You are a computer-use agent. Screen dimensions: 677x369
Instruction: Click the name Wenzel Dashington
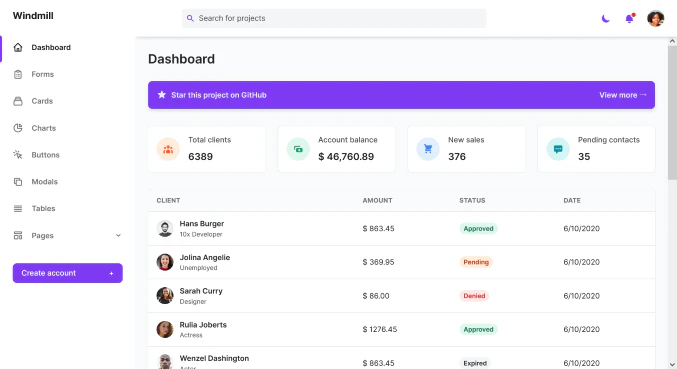coord(214,358)
